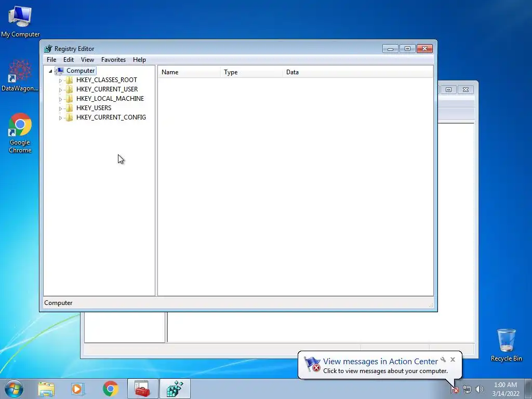Image resolution: width=532 pixels, height=399 pixels.
Task: Open the Google Chrome desktop shortcut
Action: (20, 133)
